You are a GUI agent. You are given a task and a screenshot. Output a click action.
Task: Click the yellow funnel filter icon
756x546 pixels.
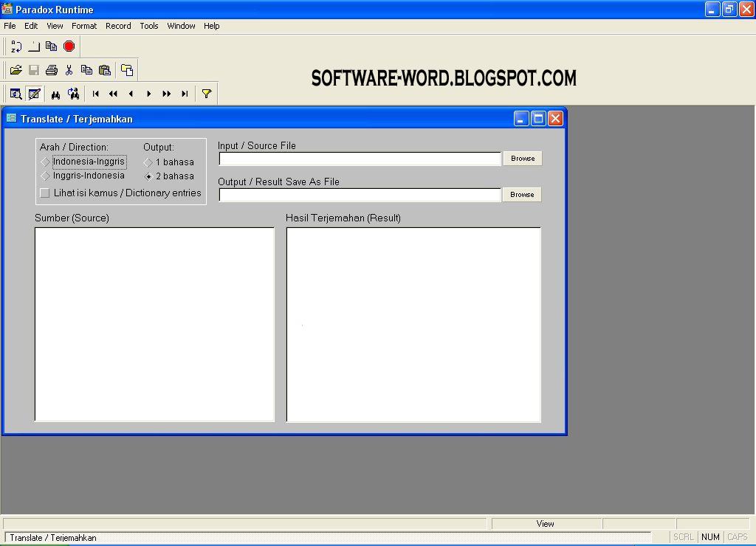pos(207,94)
